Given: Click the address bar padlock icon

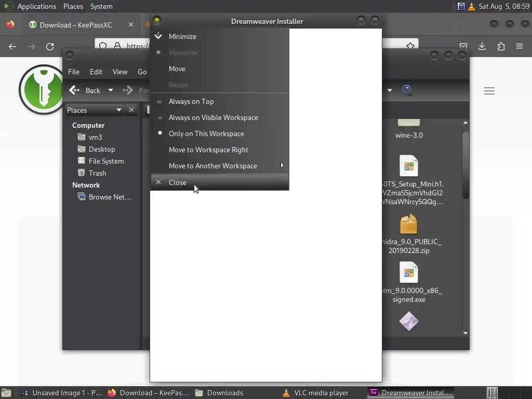Looking at the screenshot, I should 117,46.
